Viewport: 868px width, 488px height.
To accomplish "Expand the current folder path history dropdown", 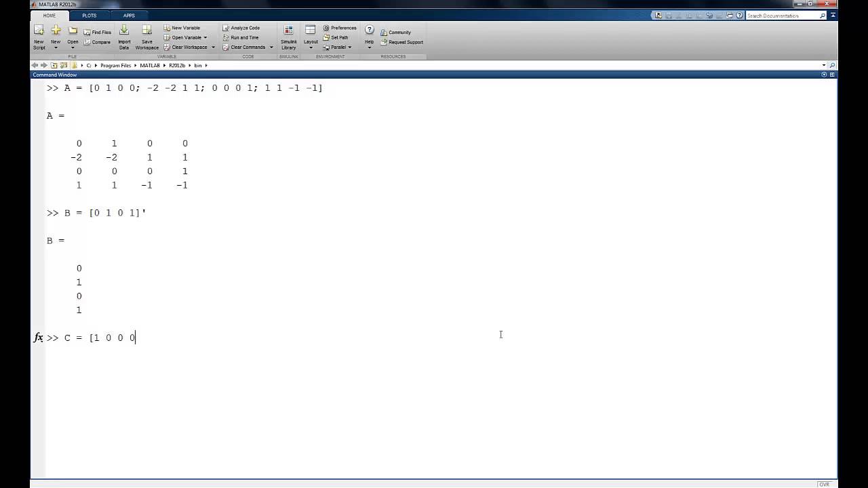I will [x=824, y=66].
